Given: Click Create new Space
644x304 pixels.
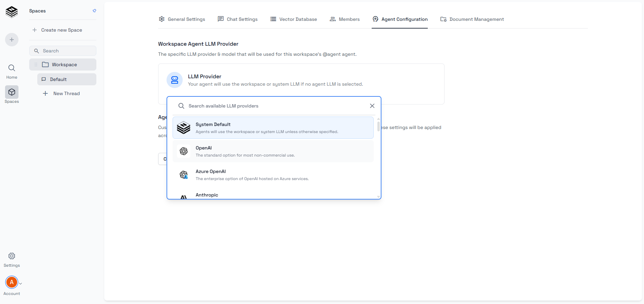Looking at the screenshot, I should pos(61,30).
